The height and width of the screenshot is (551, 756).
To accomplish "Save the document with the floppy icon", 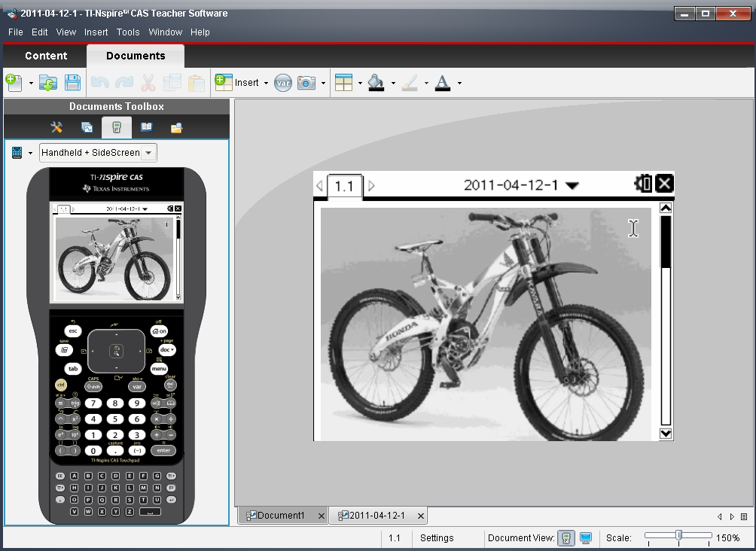I will (72, 83).
